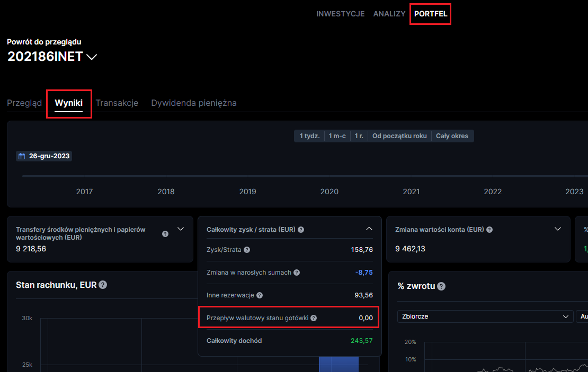Viewport: 588px width, 372px height.
Task: Open help icon for Inne rezerwacje
Action: click(260, 295)
